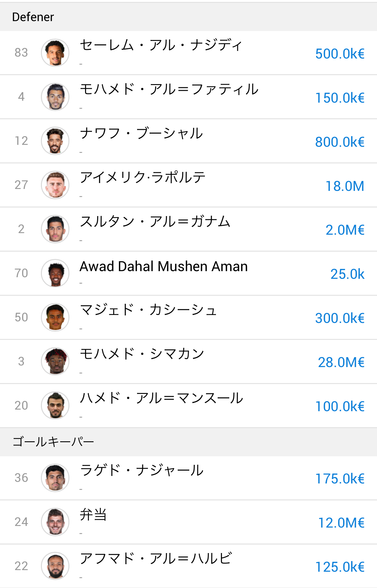377x588 pixels.
Task: Click the 12.0M€ market value
Action: [x=341, y=523]
